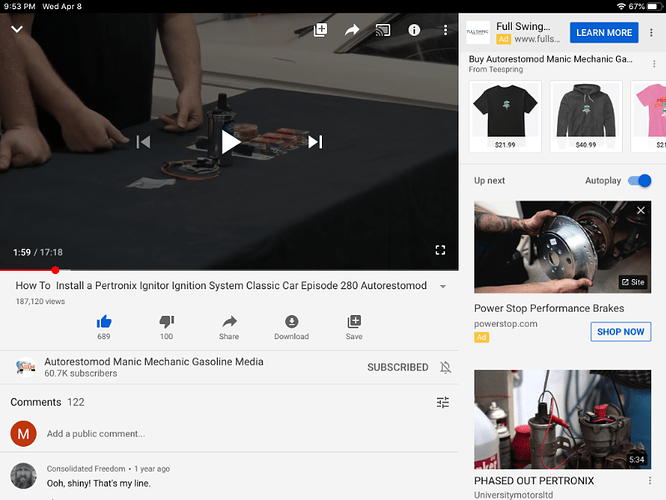This screenshot has width=666, height=500.
Task: Click the thumbs-up like icon (689)
Action: click(104, 322)
